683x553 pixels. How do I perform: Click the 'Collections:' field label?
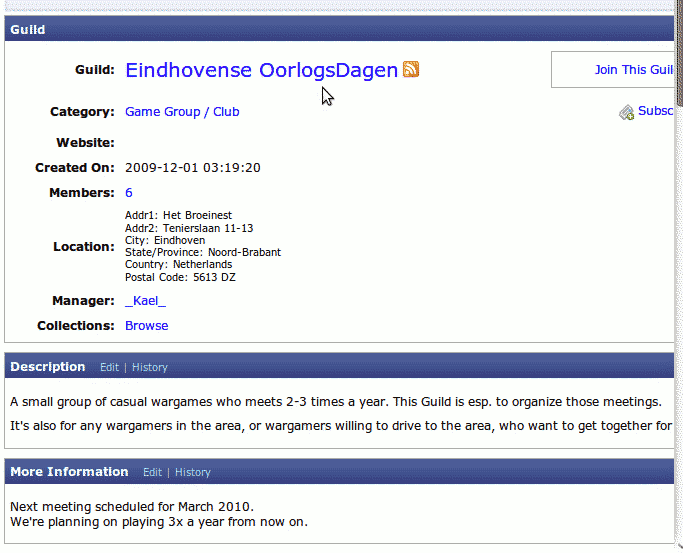coord(76,326)
